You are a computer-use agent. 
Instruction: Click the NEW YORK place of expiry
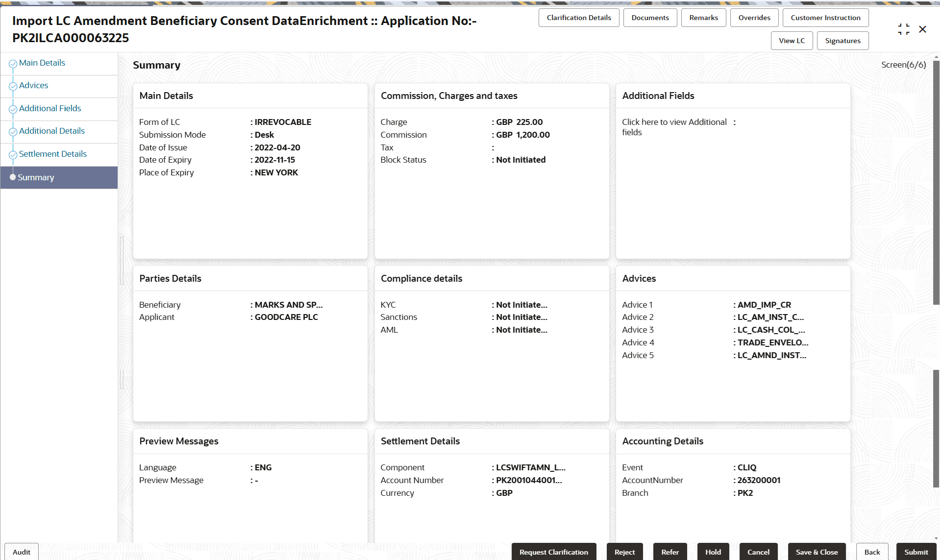pos(276,172)
